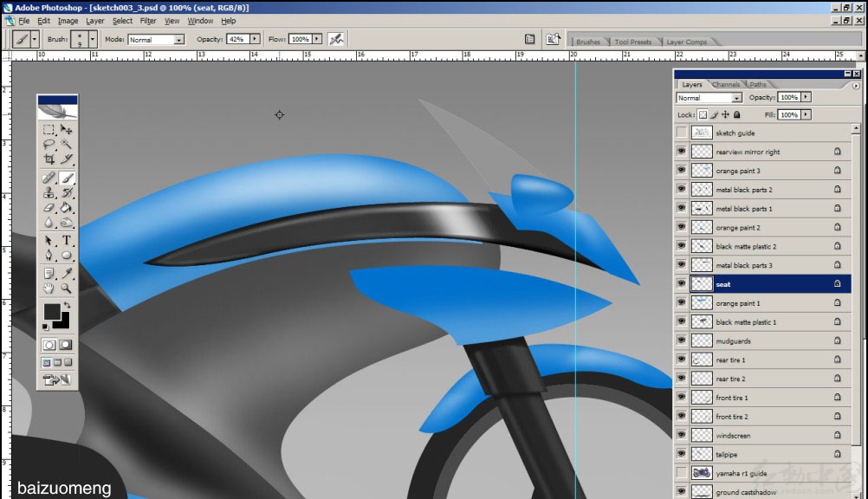Open the Brushes tab in palette well

588,42
